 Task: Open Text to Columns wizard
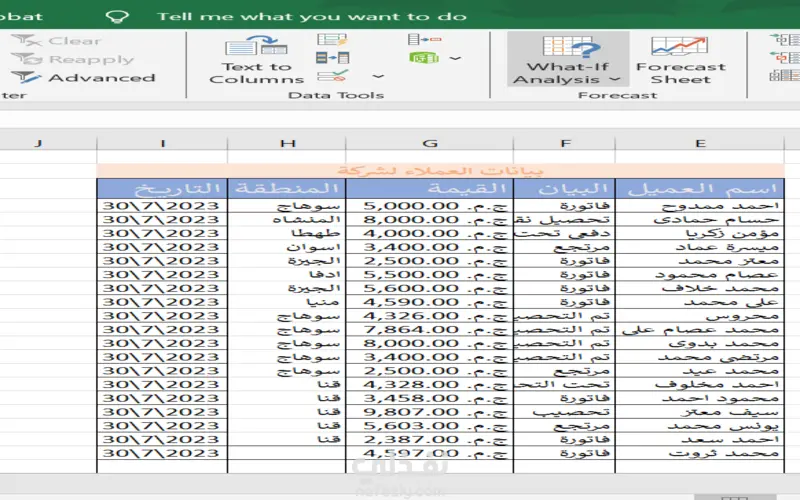pyautogui.click(x=256, y=59)
